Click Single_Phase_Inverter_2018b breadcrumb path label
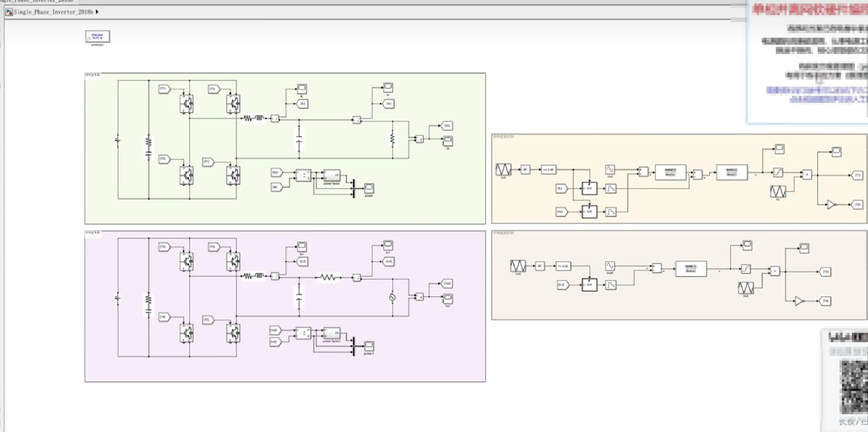Image resolution: width=868 pixels, height=432 pixels. 53,12
